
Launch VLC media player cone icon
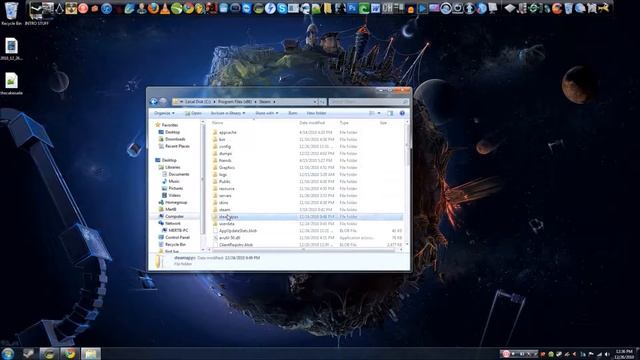[x=165, y=8]
